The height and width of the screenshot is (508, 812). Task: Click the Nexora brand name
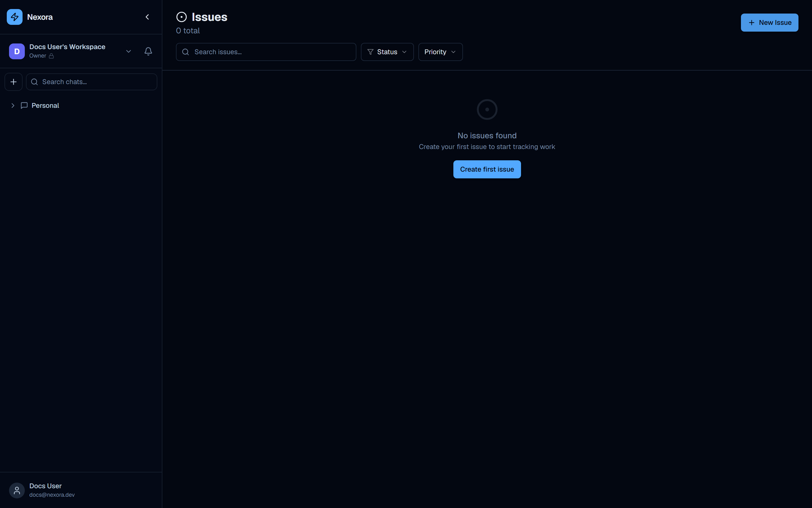[40, 17]
